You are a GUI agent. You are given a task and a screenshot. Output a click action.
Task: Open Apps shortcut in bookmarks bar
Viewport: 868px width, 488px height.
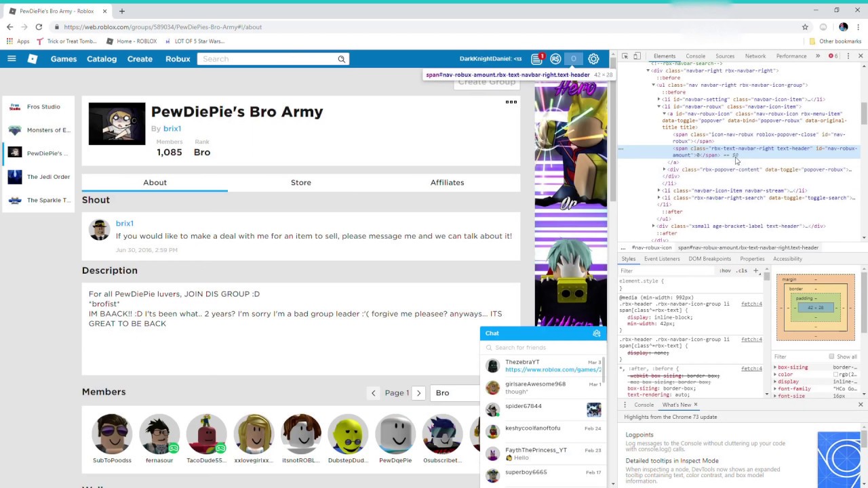pos(18,41)
